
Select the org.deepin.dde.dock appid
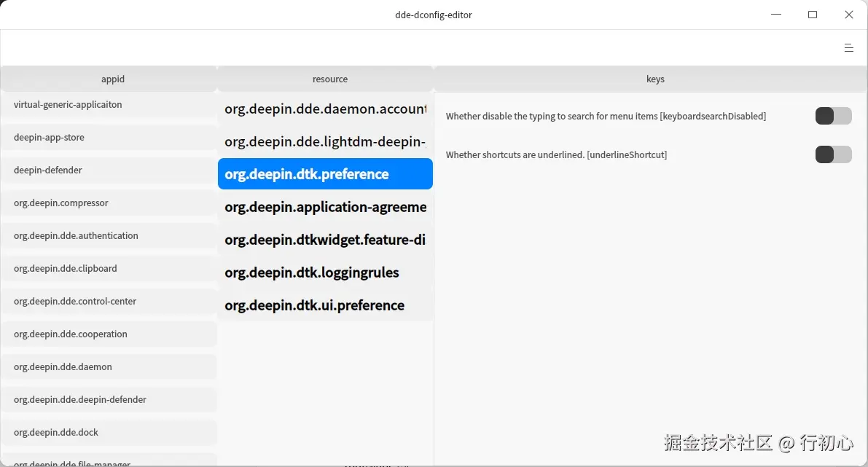(x=55, y=432)
